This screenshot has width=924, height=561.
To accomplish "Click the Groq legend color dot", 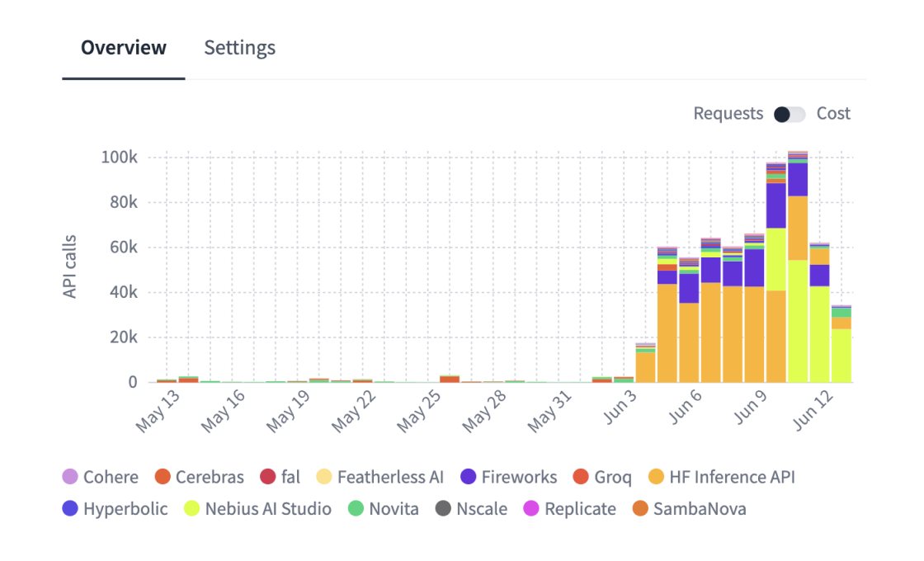I will tap(581, 477).
